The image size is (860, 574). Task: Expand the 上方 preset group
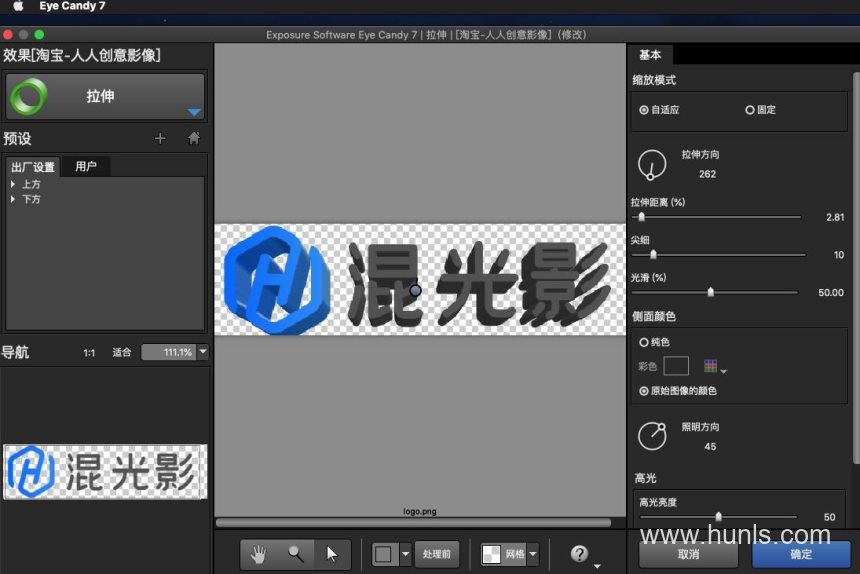coord(13,184)
